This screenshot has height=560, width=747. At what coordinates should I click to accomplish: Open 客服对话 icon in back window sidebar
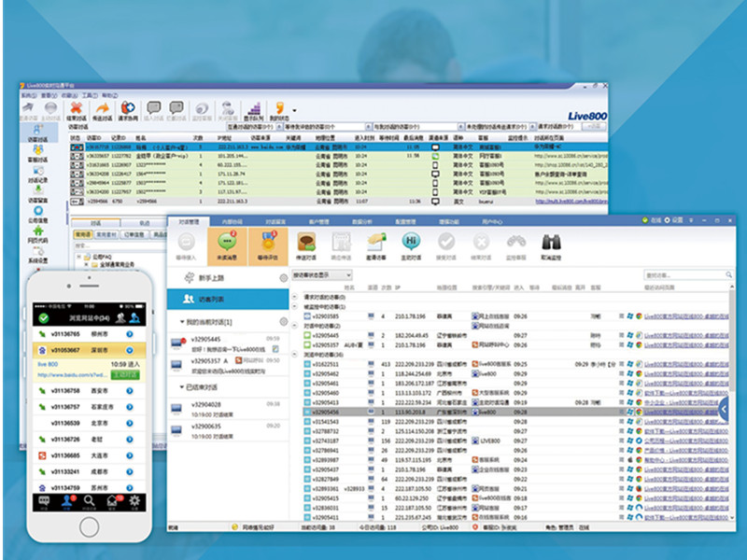38,150
